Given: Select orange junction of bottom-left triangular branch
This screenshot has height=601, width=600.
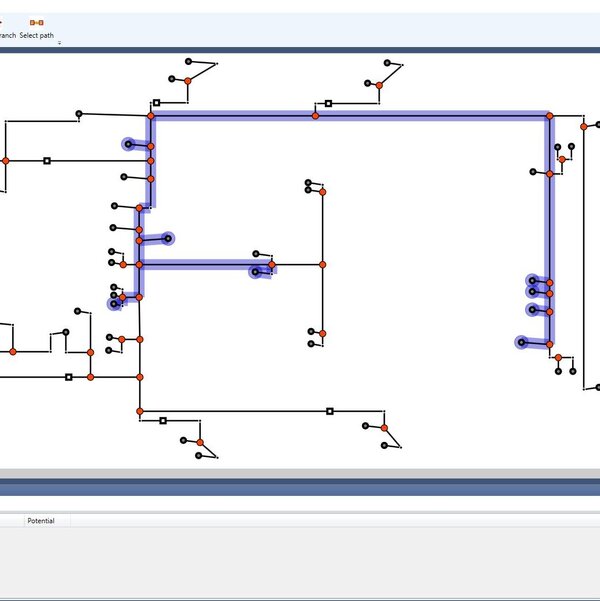Looking at the screenshot, I should [x=200, y=442].
